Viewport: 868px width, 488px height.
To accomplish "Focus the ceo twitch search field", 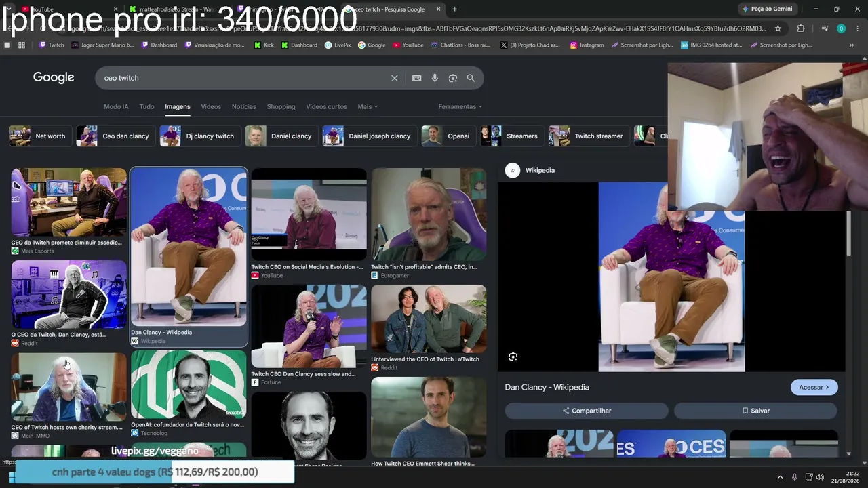I will tap(244, 78).
